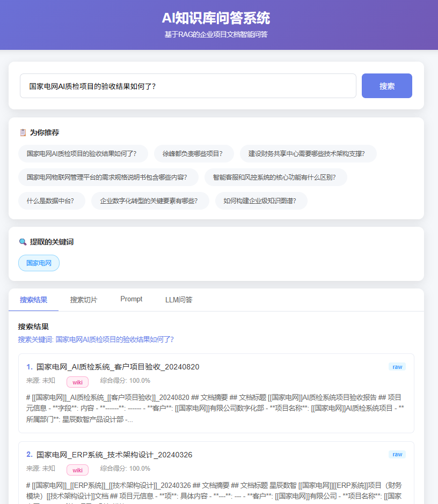Click 综合得分: 100.0% on AI质检系统 result

(x=125, y=381)
